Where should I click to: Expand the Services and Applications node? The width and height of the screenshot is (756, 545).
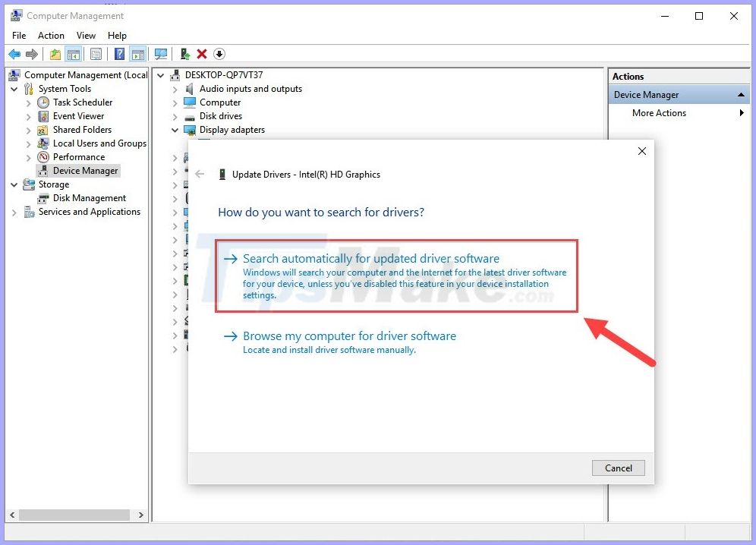click(14, 212)
